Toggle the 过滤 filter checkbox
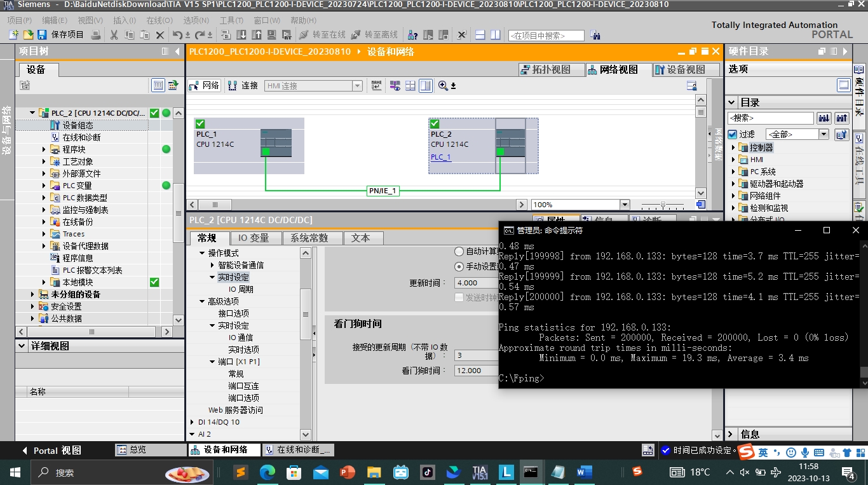Screen dimensions: 868x485 click(x=733, y=134)
